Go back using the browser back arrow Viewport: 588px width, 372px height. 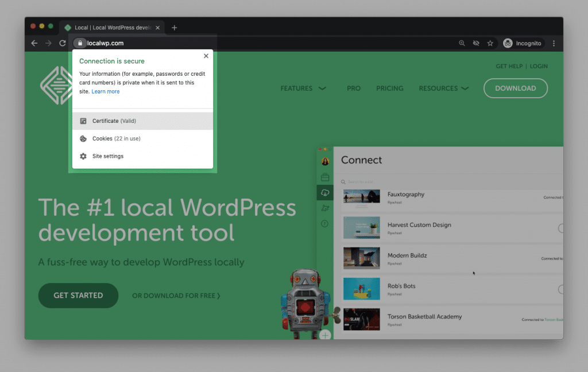pyautogui.click(x=34, y=43)
